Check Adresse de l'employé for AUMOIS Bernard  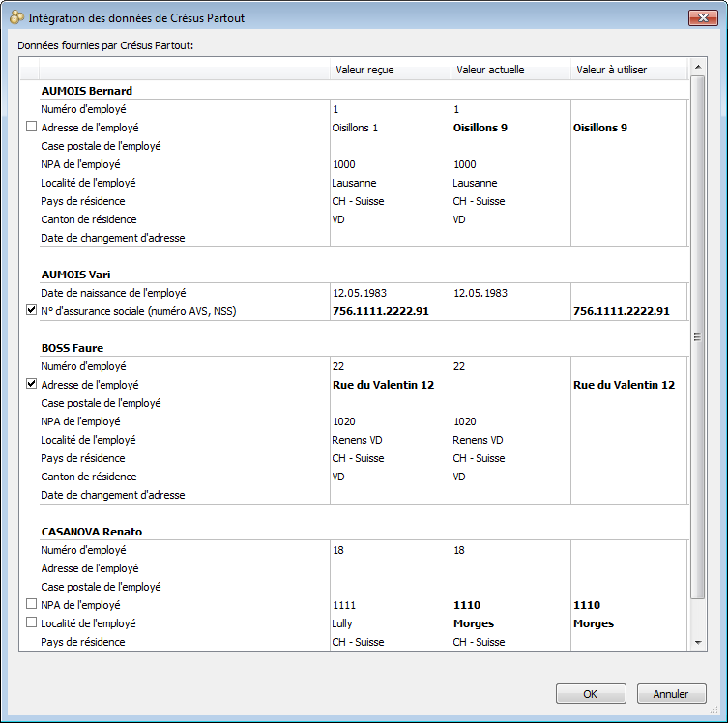click(31, 127)
